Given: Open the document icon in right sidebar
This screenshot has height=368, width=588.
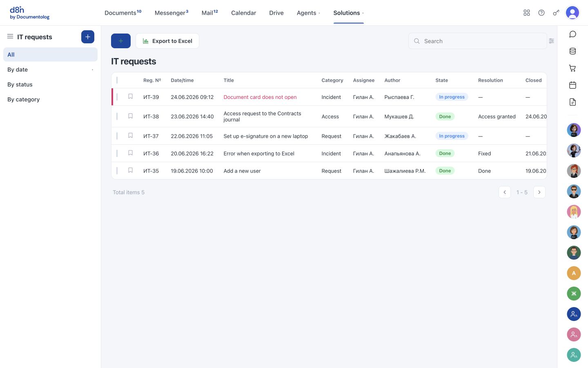Looking at the screenshot, I should click(x=573, y=102).
